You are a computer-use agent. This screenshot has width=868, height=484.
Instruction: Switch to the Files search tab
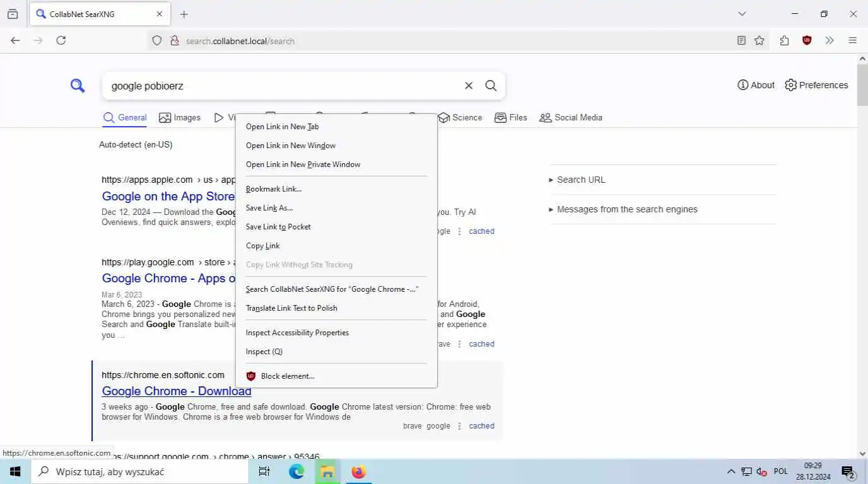coord(511,118)
